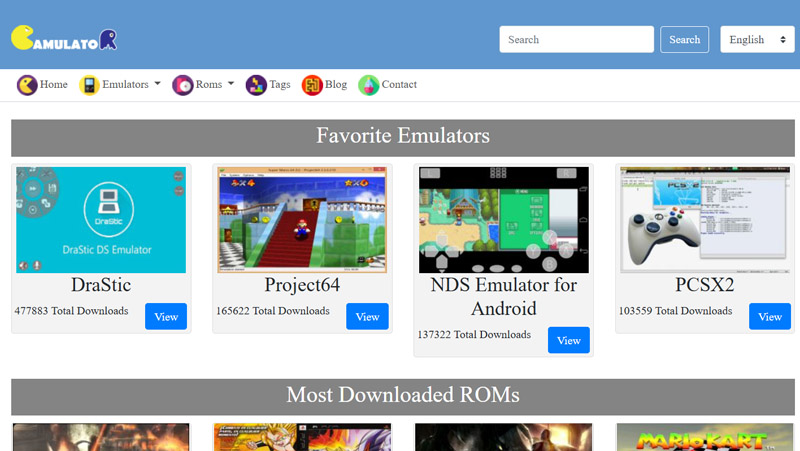Expand the Roms dropdown menu

[x=215, y=84]
